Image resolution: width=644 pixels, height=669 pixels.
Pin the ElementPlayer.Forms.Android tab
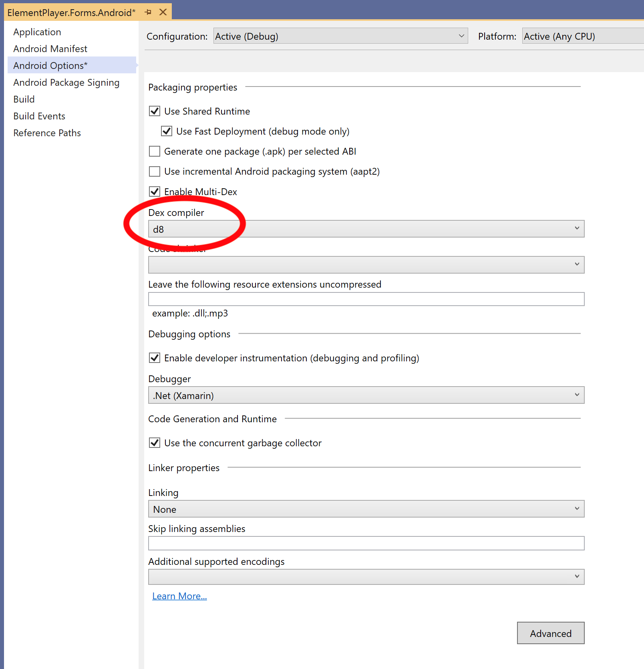click(148, 12)
